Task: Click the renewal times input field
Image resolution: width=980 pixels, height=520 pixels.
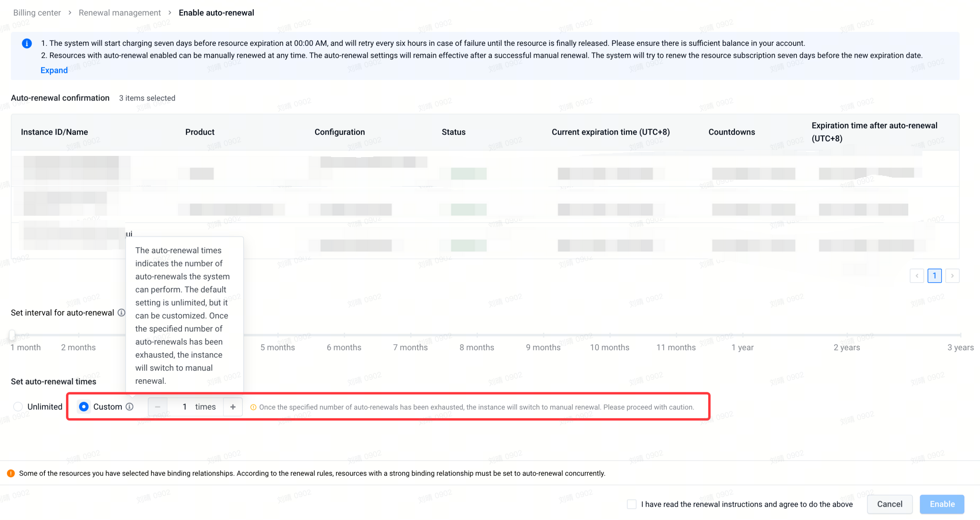Action: click(195, 406)
